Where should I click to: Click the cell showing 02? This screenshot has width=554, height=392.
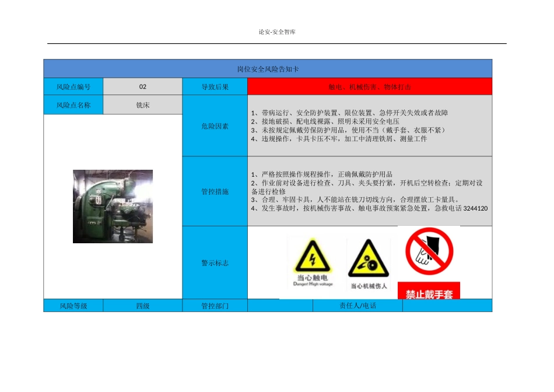142,86
